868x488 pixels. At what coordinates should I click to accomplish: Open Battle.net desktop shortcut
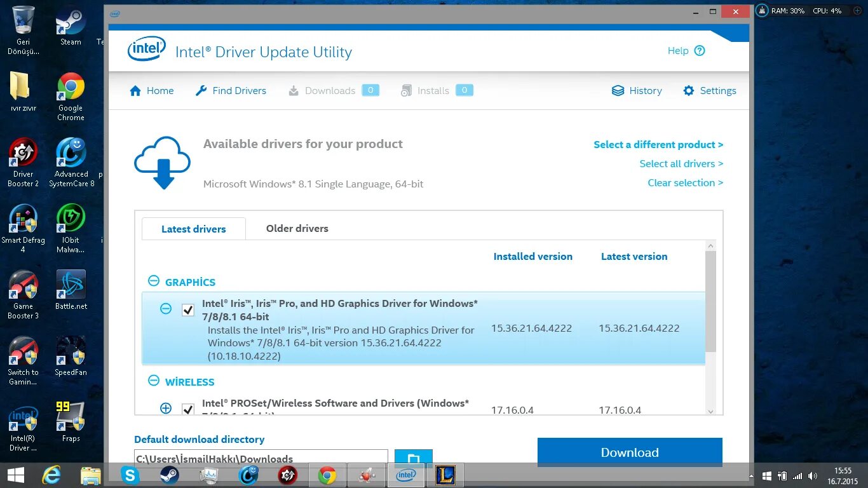click(71, 290)
